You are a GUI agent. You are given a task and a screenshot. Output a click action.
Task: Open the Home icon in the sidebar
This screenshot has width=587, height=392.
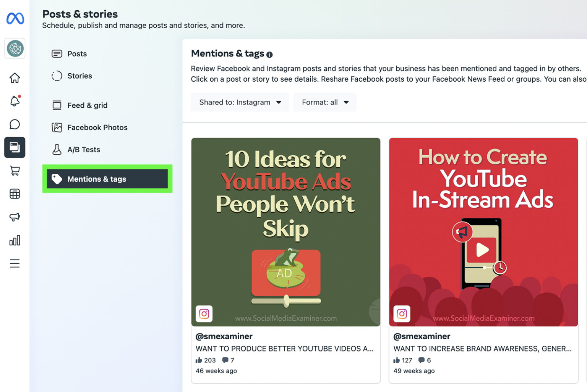[15, 77]
